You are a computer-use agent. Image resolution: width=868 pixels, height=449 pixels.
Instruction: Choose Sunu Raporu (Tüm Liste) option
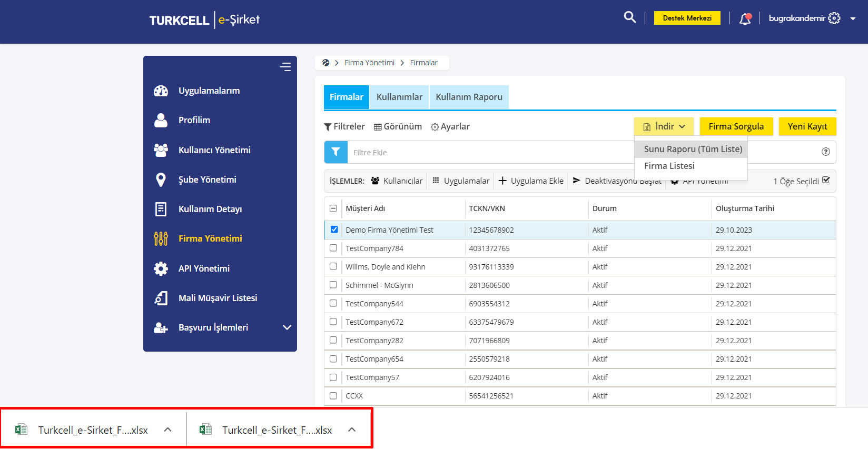[x=691, y=149]
